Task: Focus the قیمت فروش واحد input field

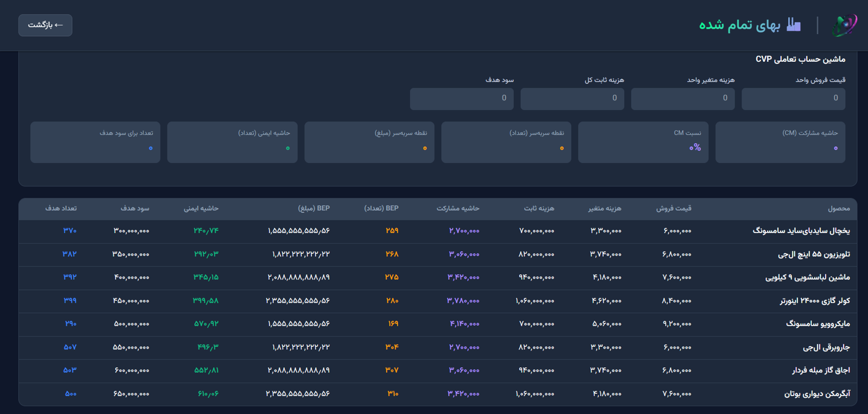Action: tap(793, 99)
